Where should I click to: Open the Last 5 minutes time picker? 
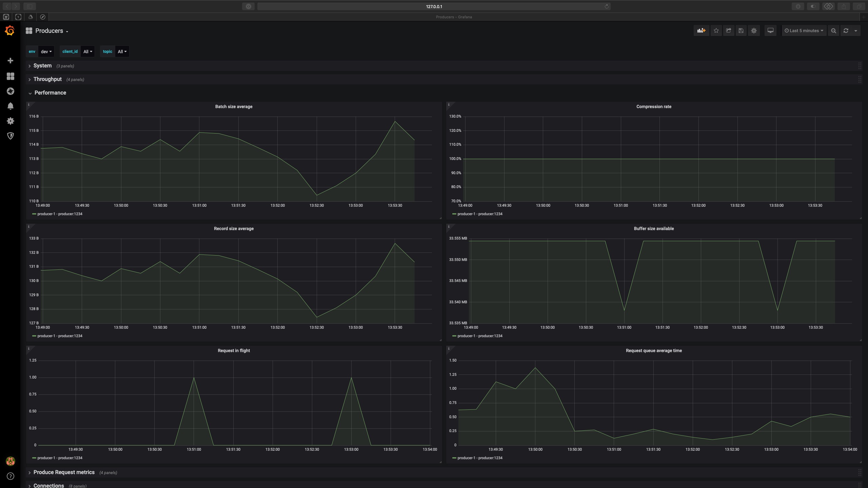[804, 31]
